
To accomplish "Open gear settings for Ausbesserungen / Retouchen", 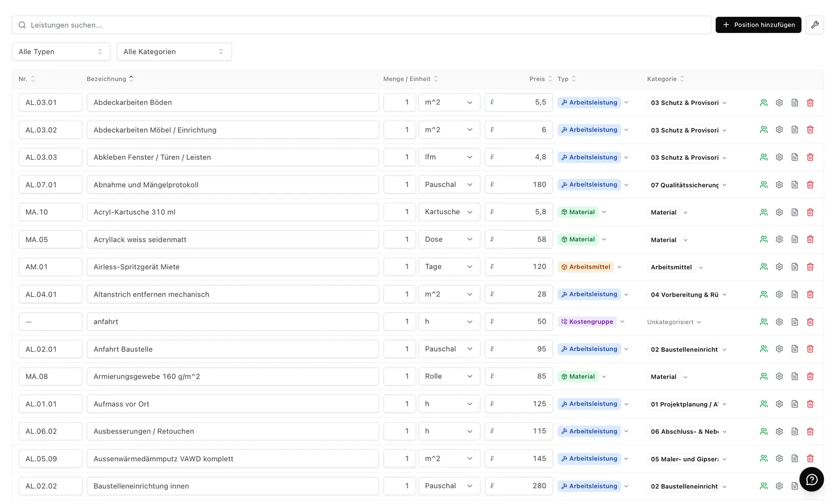I will [x=779, y=431].
